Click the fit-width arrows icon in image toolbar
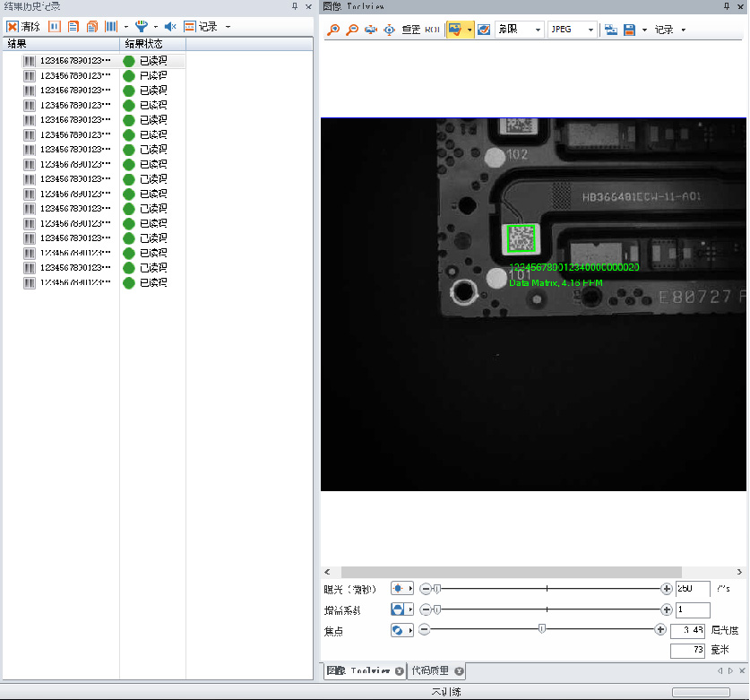 tap(371, 30)
